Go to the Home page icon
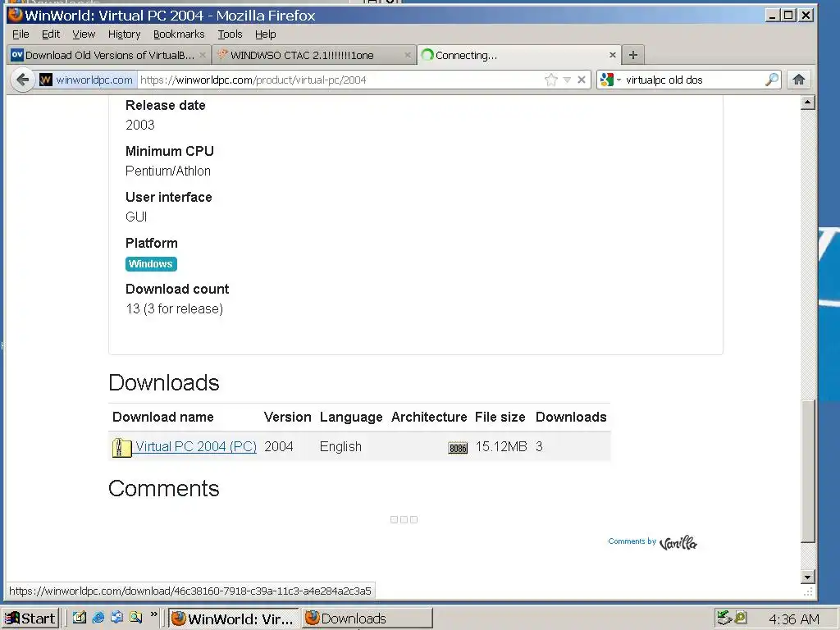The width and height of the screenshot is (840, 630). point(799,80)
